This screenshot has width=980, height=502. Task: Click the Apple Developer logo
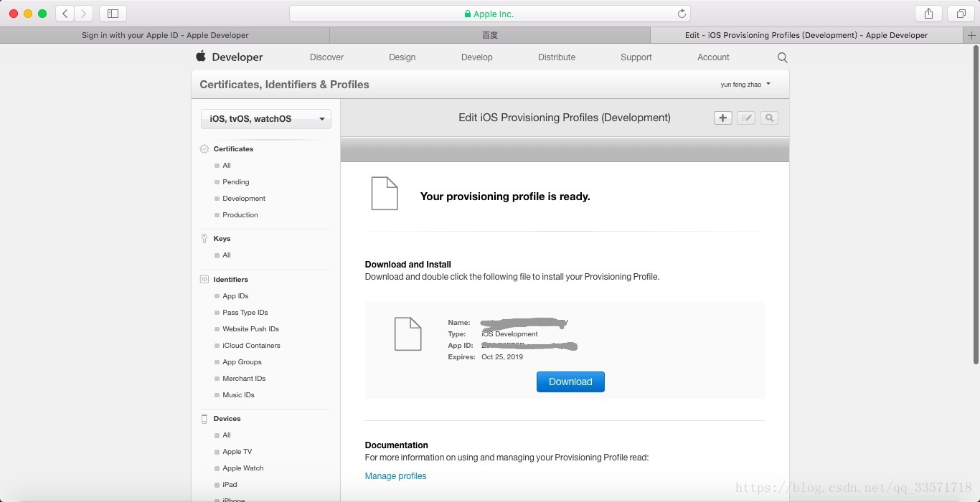pyautogui.click(x=230, y=57)
